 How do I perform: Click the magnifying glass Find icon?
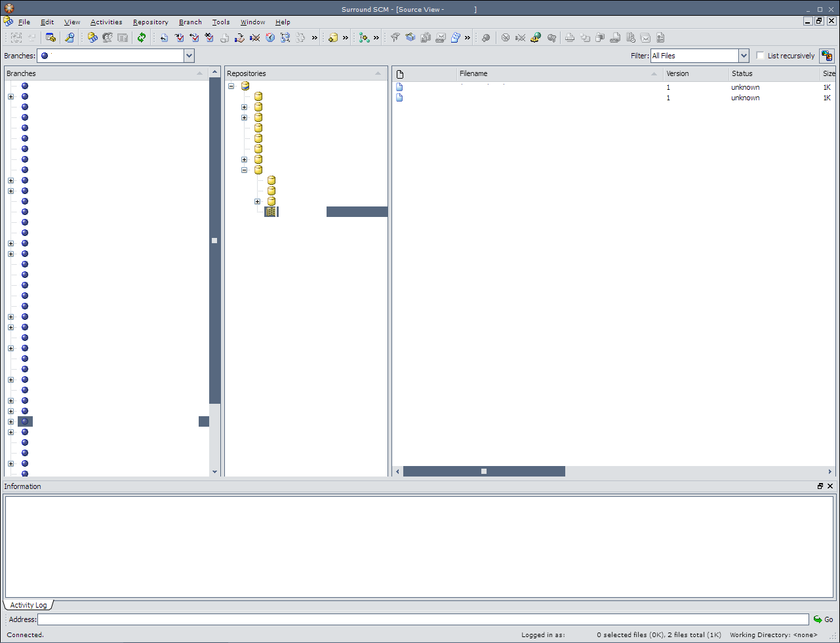(x=70, y=37)
